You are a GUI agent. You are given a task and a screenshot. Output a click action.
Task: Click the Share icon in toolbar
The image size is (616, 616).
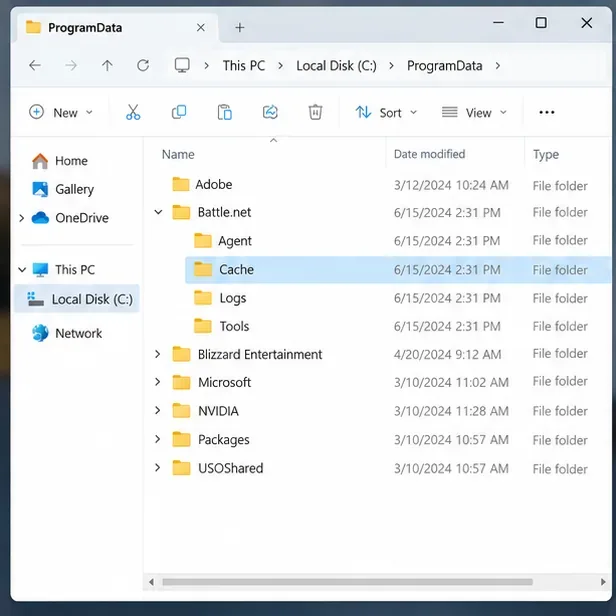coord(270,112)
